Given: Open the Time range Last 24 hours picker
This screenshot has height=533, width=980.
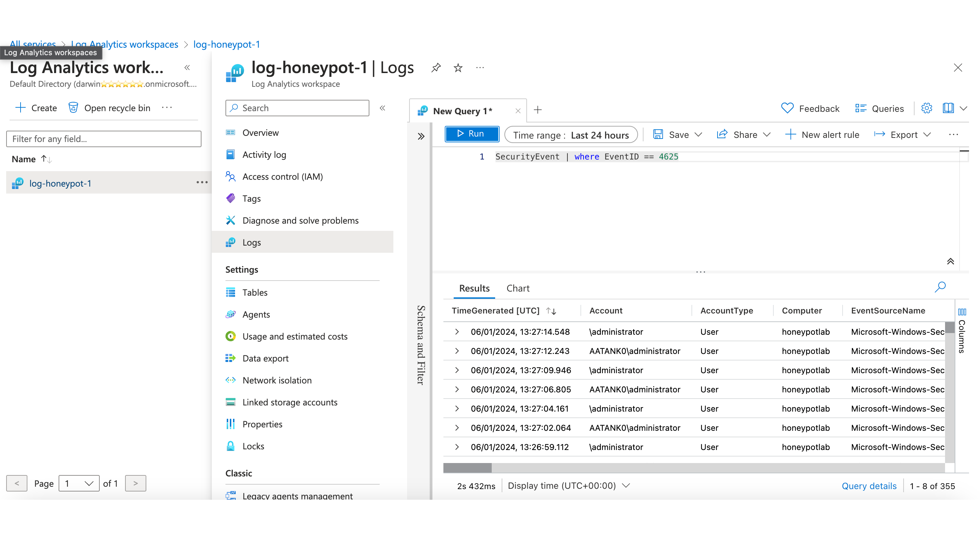Looking at the screenshot, I should pyautogui.click(x=571, y=135).
